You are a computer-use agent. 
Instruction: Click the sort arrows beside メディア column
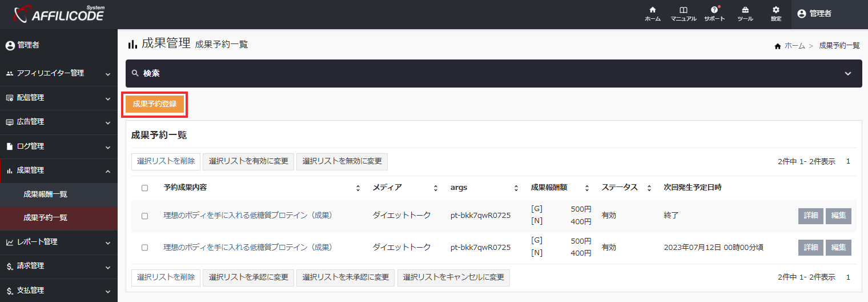click(x=435, y=188)
